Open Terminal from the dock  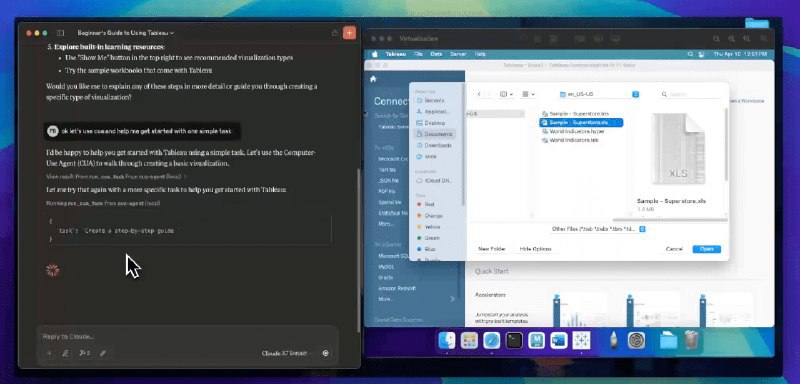[x=514, y=340]
